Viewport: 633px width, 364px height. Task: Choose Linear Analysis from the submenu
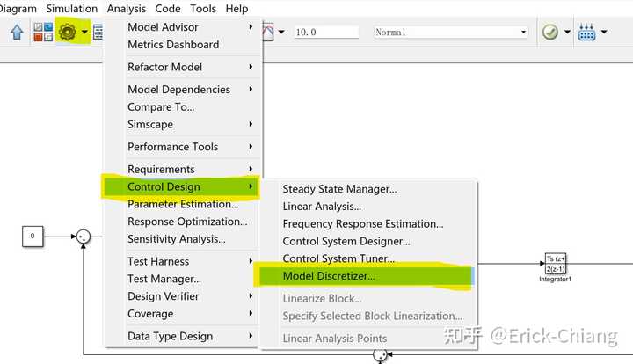(322, 207)
